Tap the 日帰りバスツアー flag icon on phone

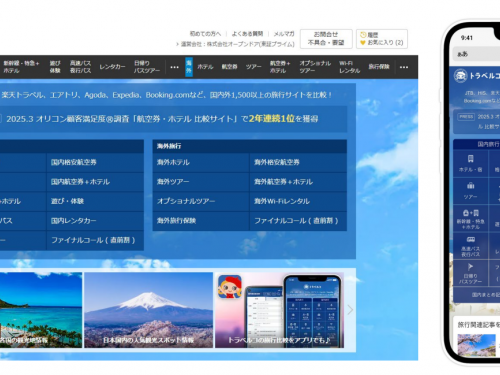pyautogui.click(x=470, y=267)
